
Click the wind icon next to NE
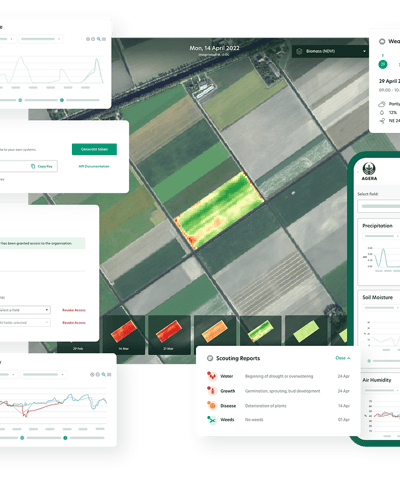point(382,121)
